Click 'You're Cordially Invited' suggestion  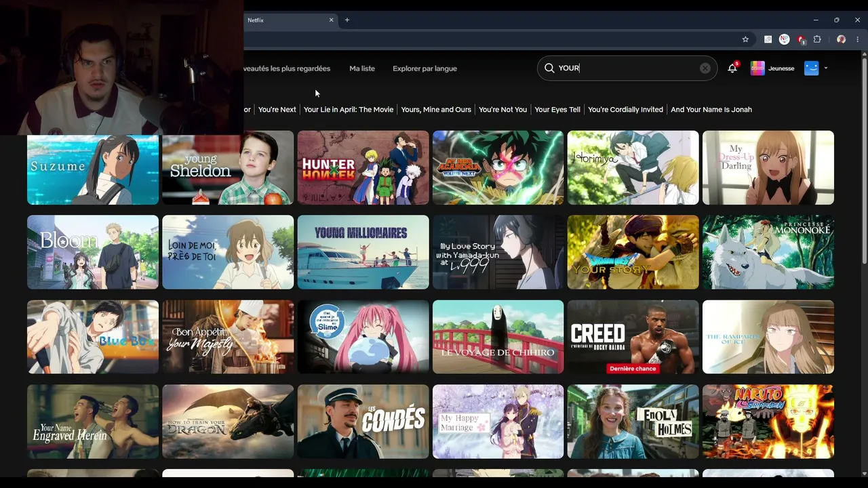tap(625, 109)
